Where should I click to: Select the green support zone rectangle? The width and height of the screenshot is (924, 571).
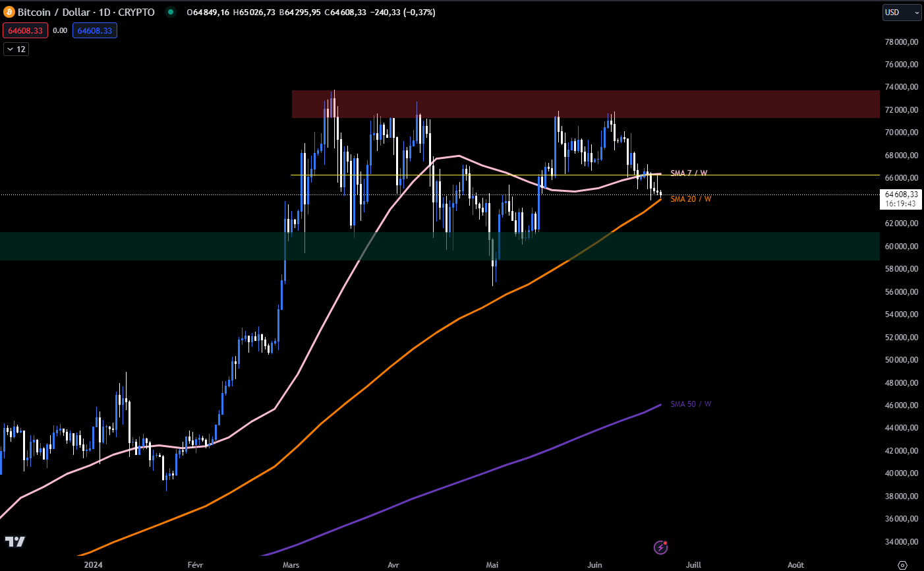point(440,246)
